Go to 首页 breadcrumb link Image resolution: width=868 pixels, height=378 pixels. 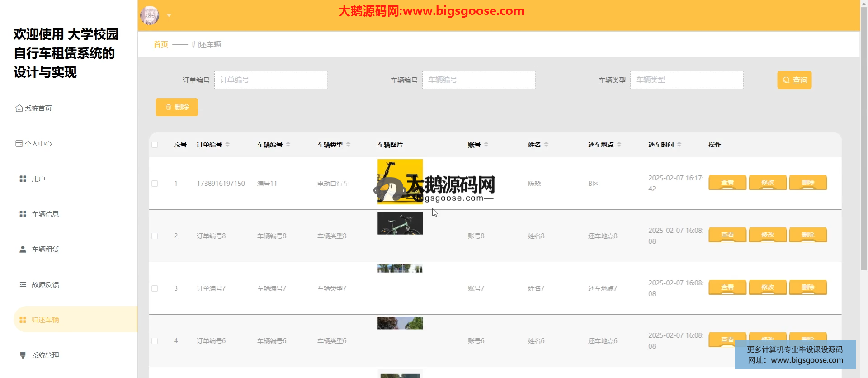click(161, 44)
